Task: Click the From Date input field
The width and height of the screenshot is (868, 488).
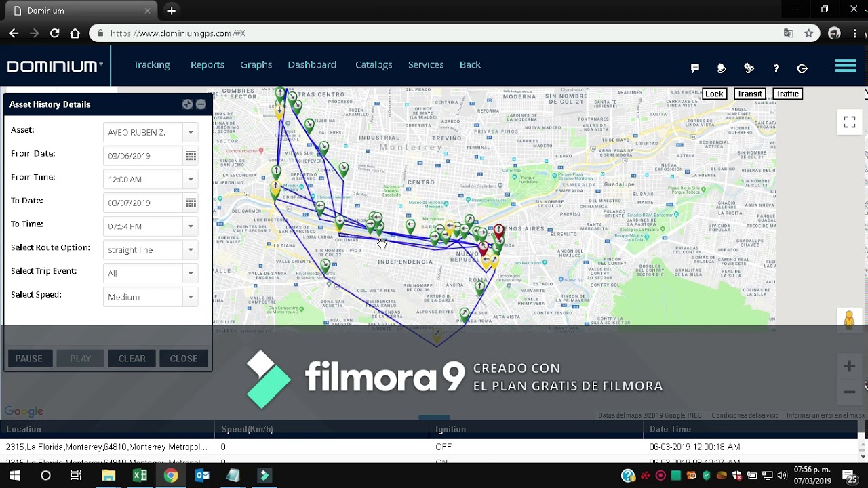Action: click(144, 156)
